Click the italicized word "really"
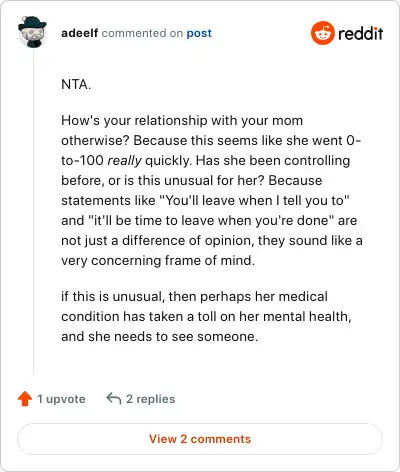 point(124,161)
